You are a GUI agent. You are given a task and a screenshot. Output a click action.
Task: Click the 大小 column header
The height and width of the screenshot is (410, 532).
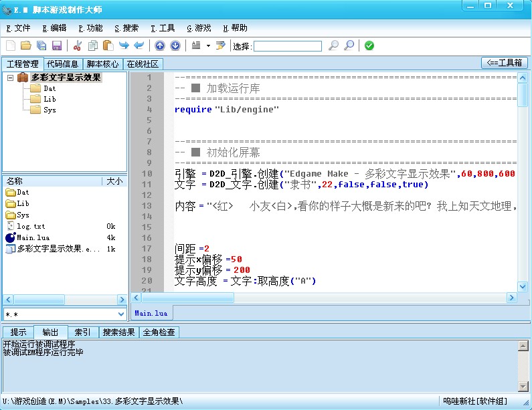[x=114, y=181]
